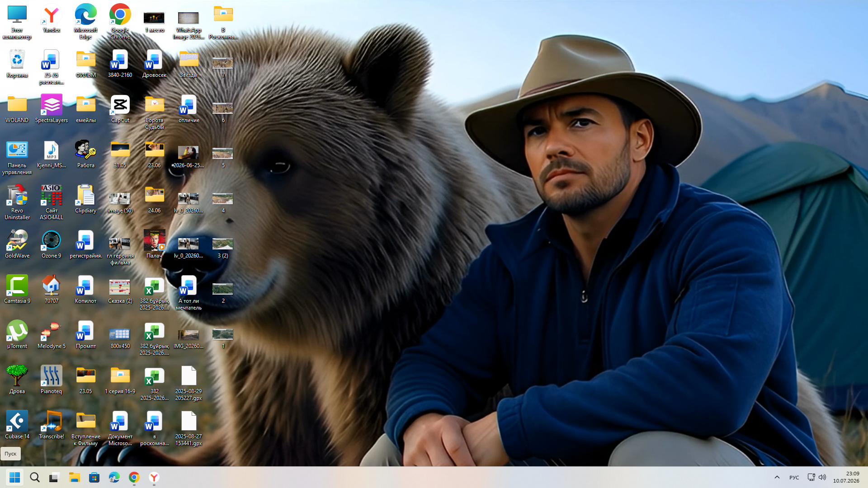868x488 pixels.
Task: Open the clock showing 23:09
Action: click(x=846, y=477)
